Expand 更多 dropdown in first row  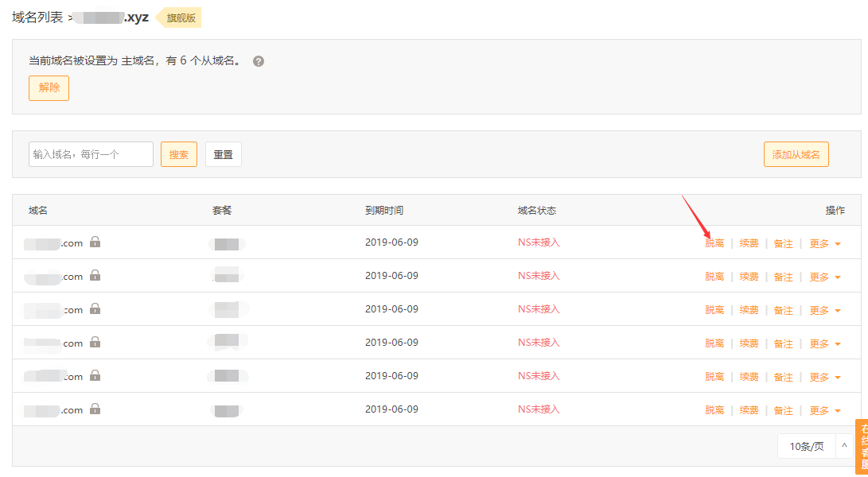click(825, 243)
